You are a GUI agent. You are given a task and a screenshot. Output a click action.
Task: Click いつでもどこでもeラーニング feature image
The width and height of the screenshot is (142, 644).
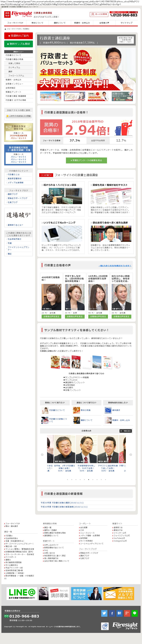pyautogui.click(x=62, y=234)
